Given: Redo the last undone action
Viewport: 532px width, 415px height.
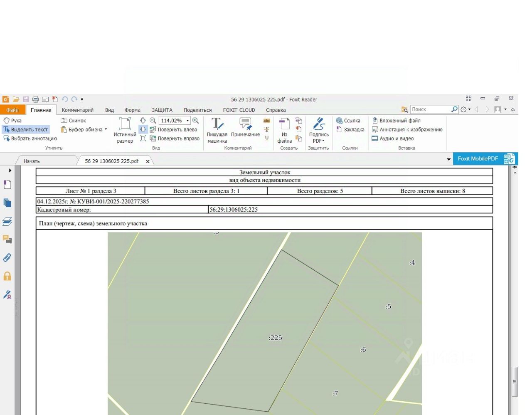Looking at the screenshot, I should pyautogui.click(x=74, y=99).
